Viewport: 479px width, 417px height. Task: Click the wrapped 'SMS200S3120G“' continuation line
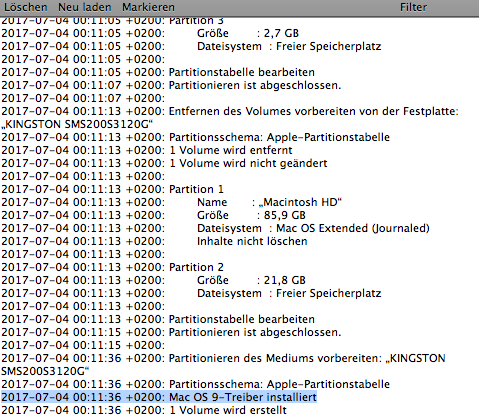[x=45, y=371]
